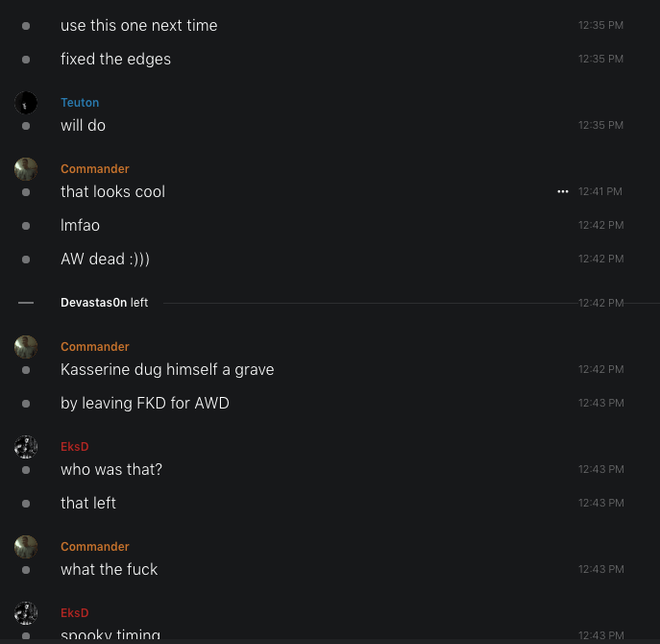This screenshot has height=644, width=660.
Task: Click the dash icon beside the Devastas0n left notice
Action: click(x=26, y=303)
